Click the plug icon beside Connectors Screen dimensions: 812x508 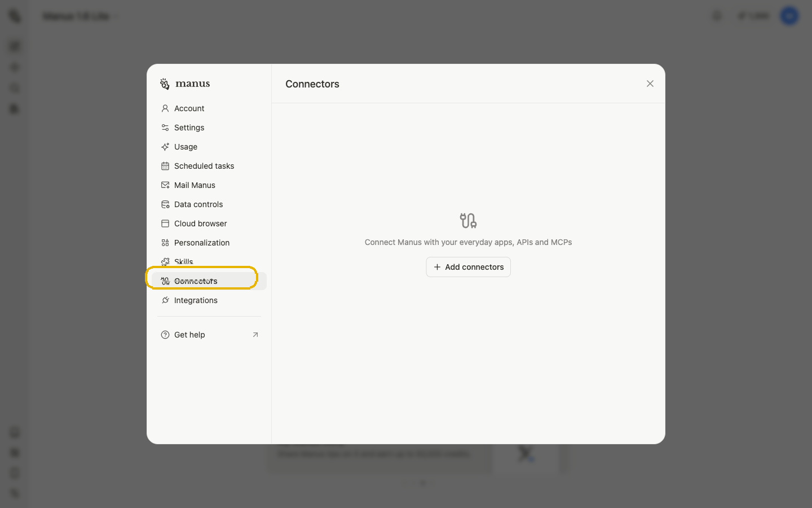[x=165, y=281]
